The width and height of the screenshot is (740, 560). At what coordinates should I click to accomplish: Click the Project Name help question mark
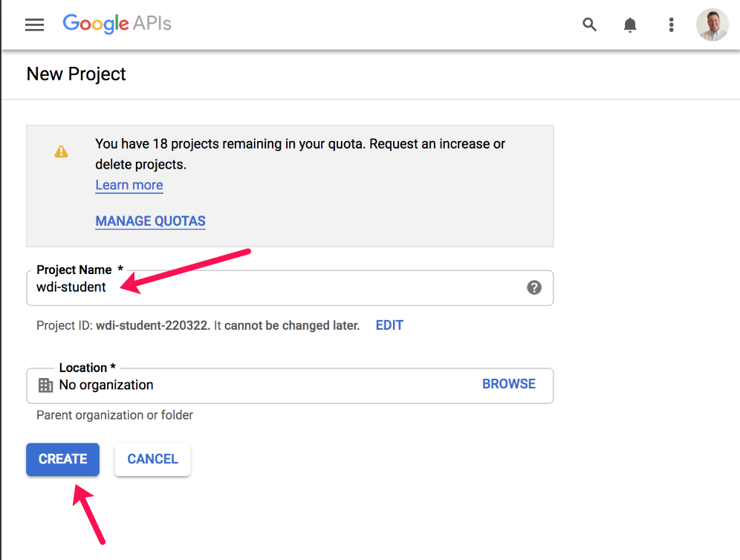[534, 287]
